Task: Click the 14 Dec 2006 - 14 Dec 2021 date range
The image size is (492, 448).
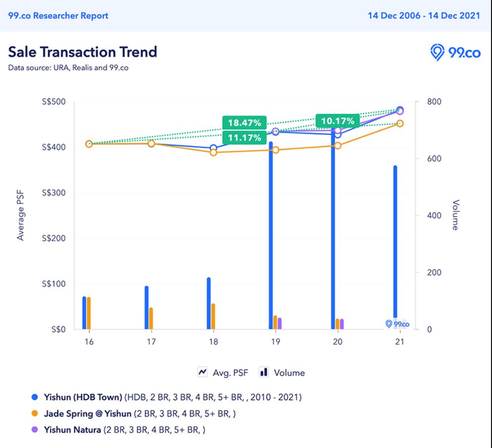Action: click(x=424, y=15)
